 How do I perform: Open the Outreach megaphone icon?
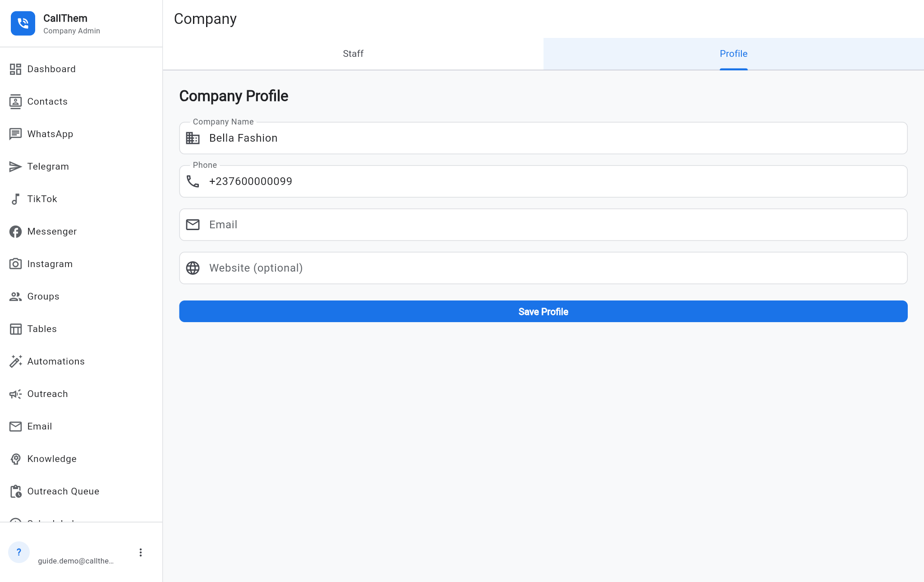[15, 394]
